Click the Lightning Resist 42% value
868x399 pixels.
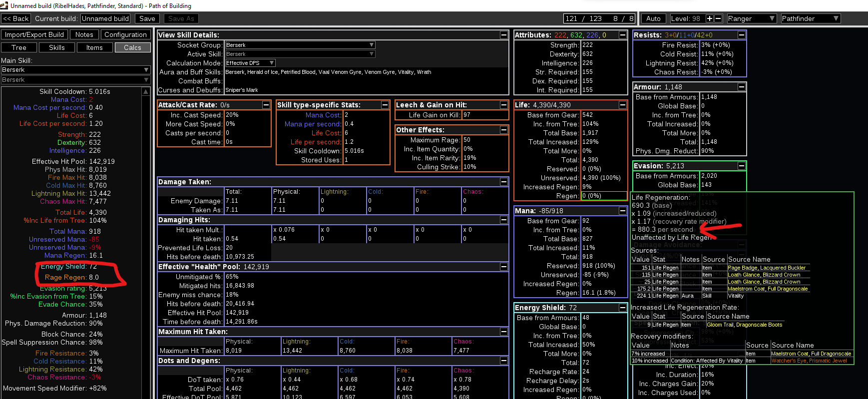(717, 63)
